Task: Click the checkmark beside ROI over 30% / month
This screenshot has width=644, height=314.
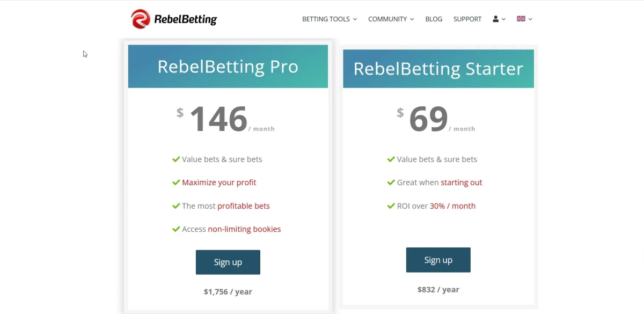Action: [x=391, y=206]
